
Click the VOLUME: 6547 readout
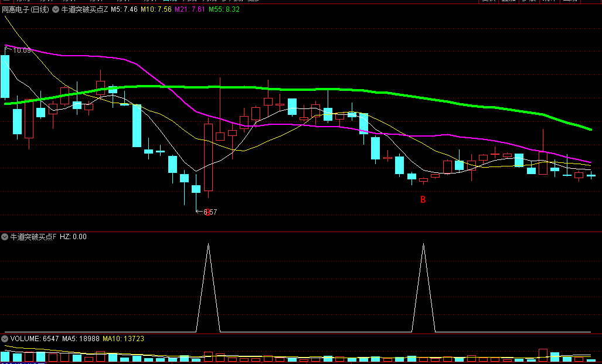pos(35,339)
